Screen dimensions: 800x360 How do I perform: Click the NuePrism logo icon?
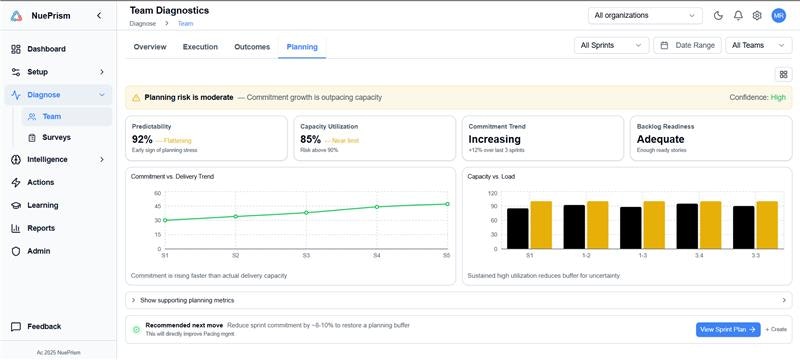(16, 16)
